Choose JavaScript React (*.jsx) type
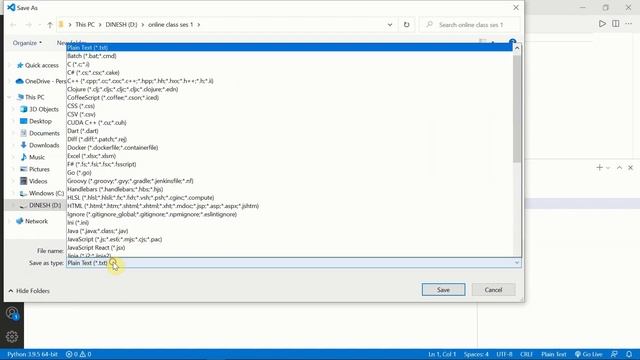The image size is (640, 360). pos(289,248)
